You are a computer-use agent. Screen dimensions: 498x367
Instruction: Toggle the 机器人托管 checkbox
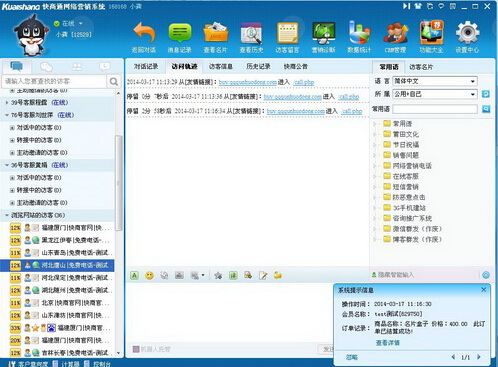[136, 349]
